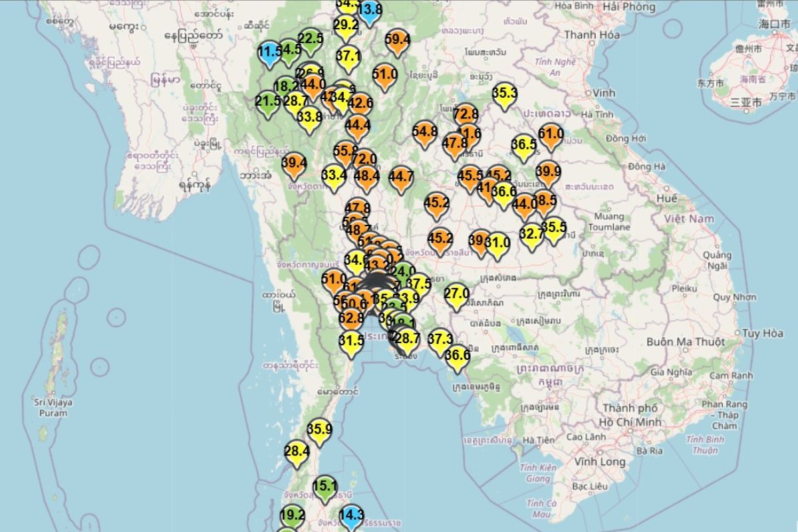Screen dimensions: 798x532
Task: Open the yellow 32.7 marker
Action: (x=531, y=237)
